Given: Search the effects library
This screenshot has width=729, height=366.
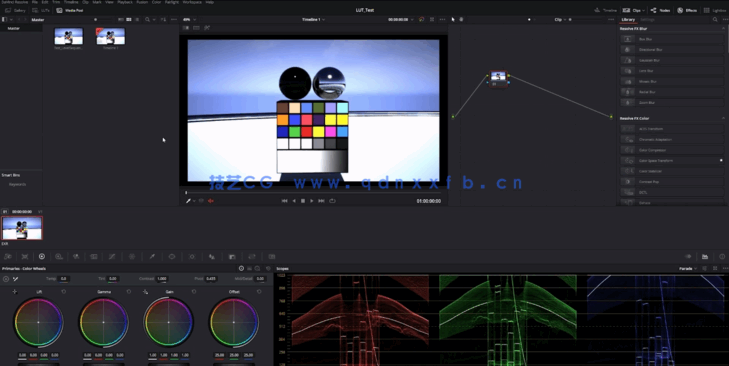Looking at the screenshot, I should (x=715, y=20).
